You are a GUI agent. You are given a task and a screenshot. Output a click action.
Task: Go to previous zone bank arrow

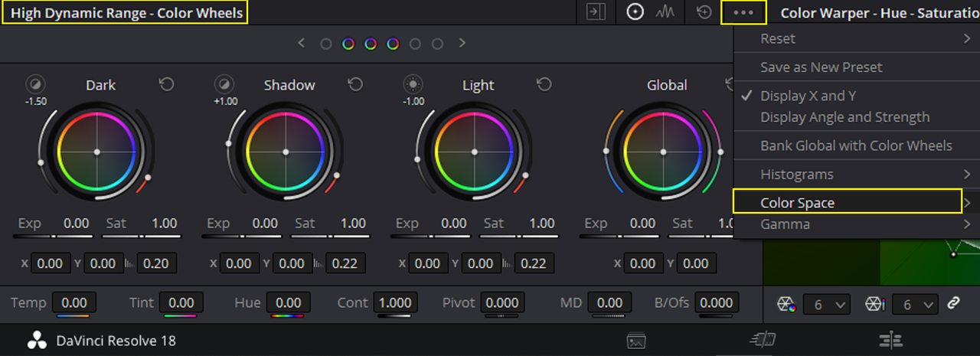[302, 44]
